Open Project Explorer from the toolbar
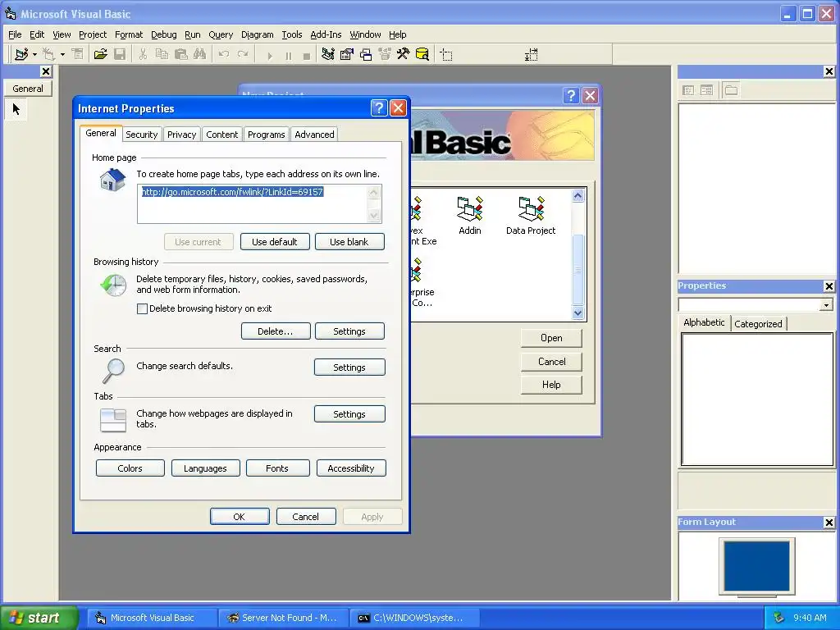This screenshot has height=630, width=840. click(328, 54)
